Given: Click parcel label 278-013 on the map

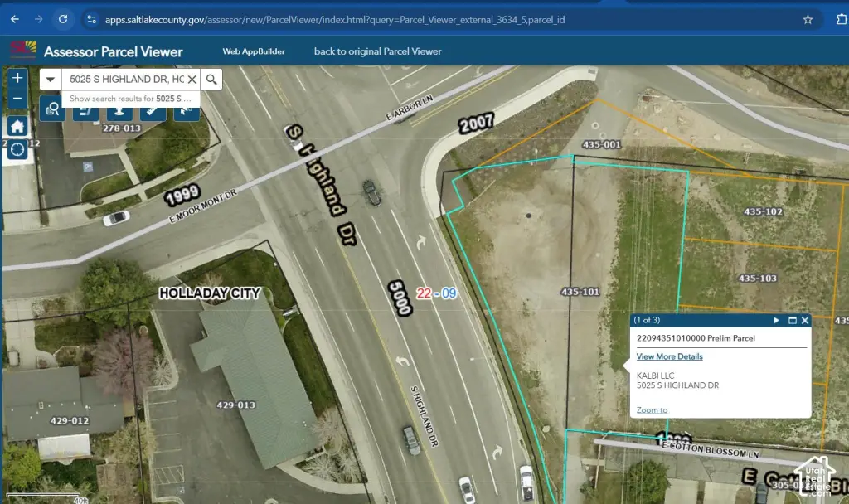Looking at the screenshot, I should pyautogui.click(x=122, y=128).
